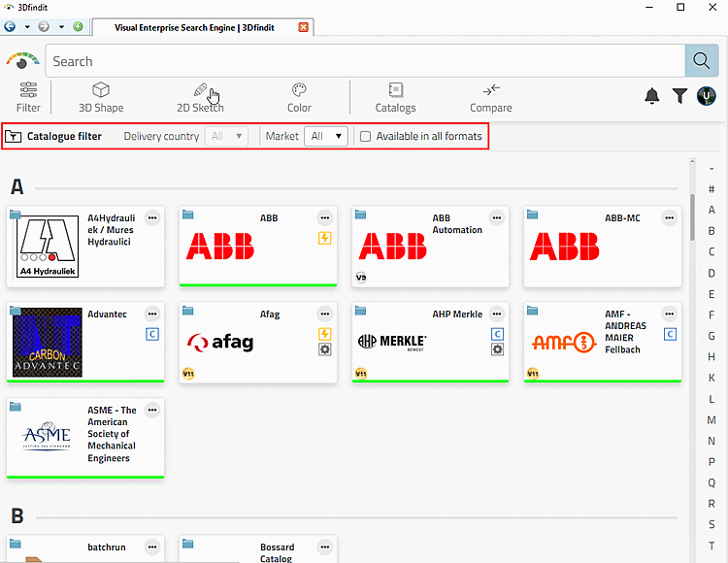Viewport: 728px width, 563px height.
Task: Go back with the browser back arrow
Action: pos(10,27)
